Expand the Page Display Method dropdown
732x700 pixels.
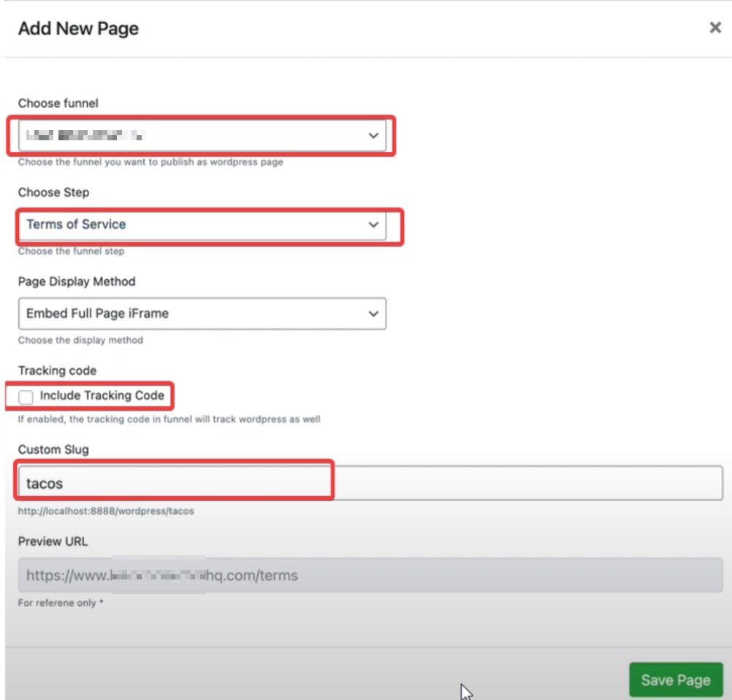click(201, 313)
